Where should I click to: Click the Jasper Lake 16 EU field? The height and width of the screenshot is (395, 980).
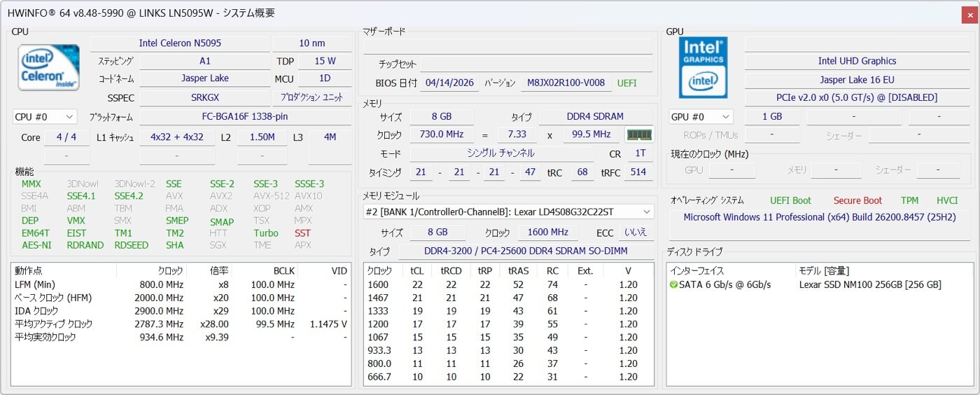click(857, 80)
